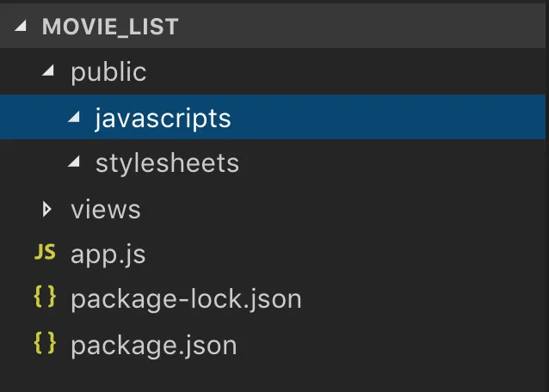Click empty row space right of views
This screenshot has height=392, width=549.
(344, 209)
